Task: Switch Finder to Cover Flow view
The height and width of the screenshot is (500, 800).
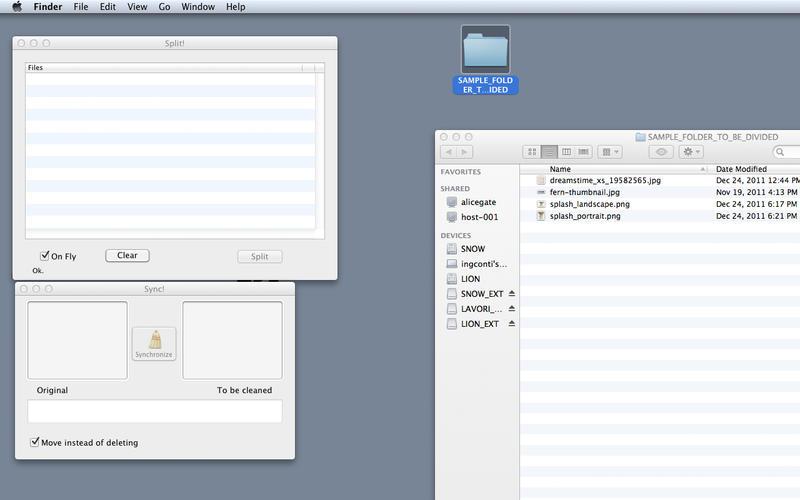Action: point(583,151)
